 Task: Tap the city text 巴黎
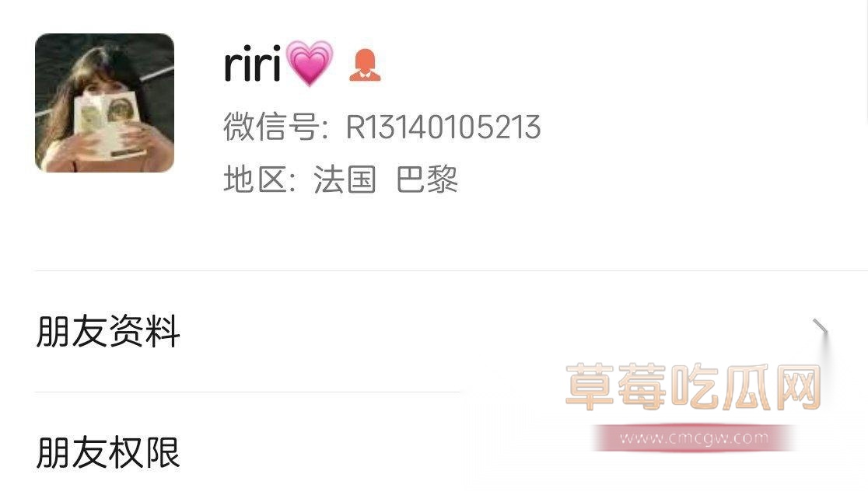(x=427, y=180)
